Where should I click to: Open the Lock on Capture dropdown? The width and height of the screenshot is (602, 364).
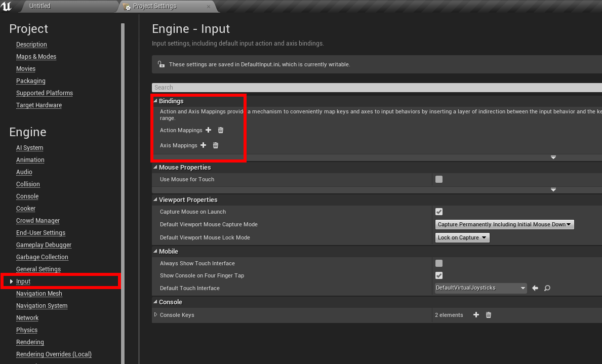point(462,237)
